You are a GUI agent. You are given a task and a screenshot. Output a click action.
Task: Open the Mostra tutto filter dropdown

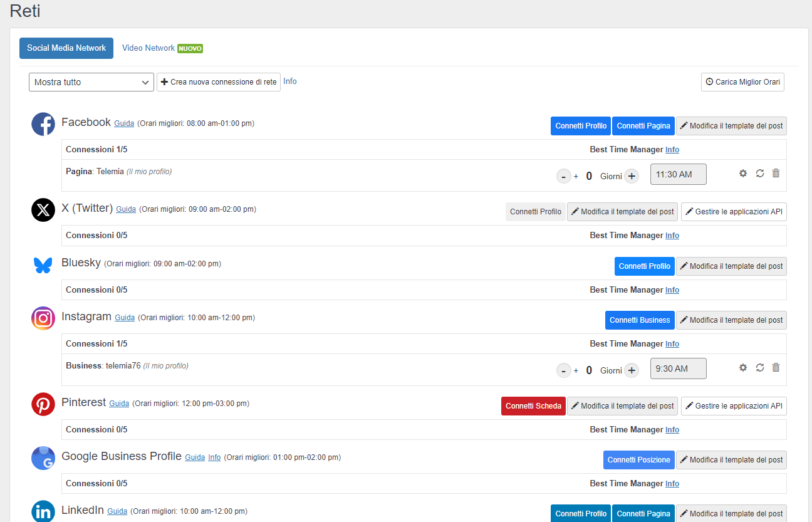pos(91,82)
